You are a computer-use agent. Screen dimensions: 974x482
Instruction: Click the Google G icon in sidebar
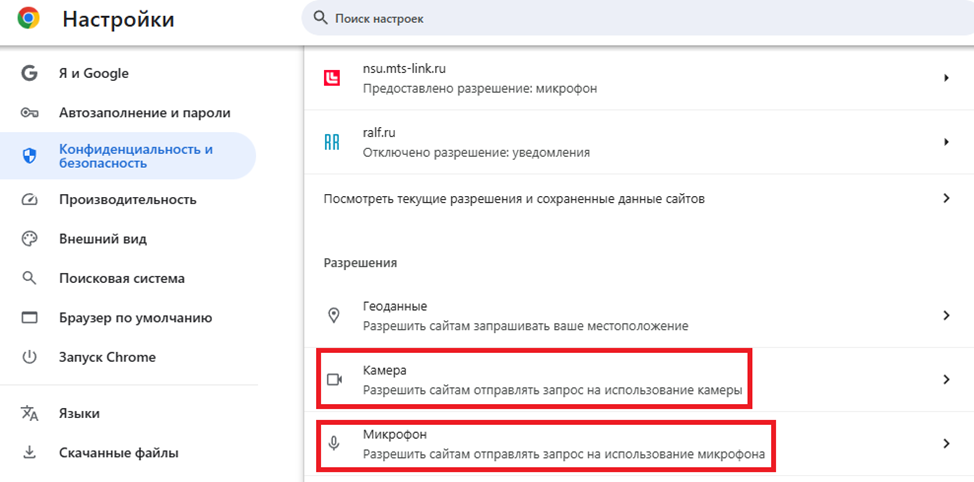[29, 73]
